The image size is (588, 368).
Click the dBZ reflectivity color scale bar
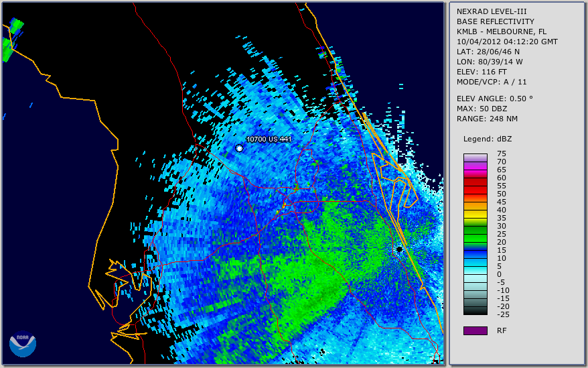click(x=475, y=234)
